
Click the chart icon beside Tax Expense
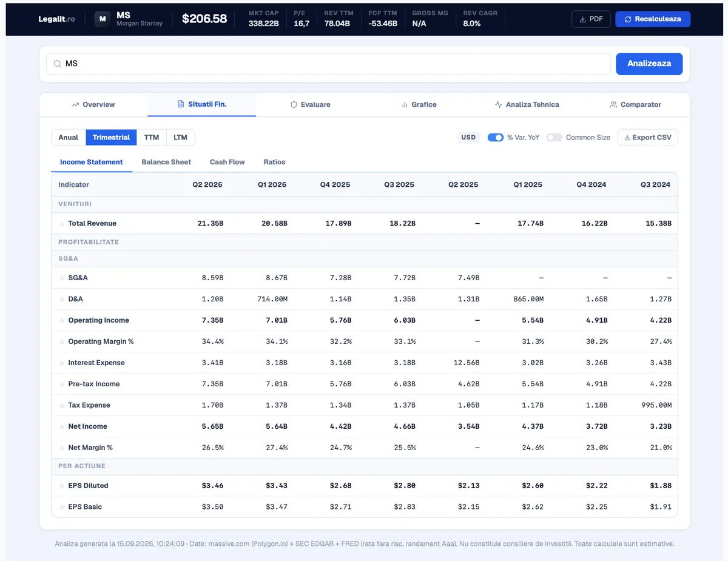(62, 406)
